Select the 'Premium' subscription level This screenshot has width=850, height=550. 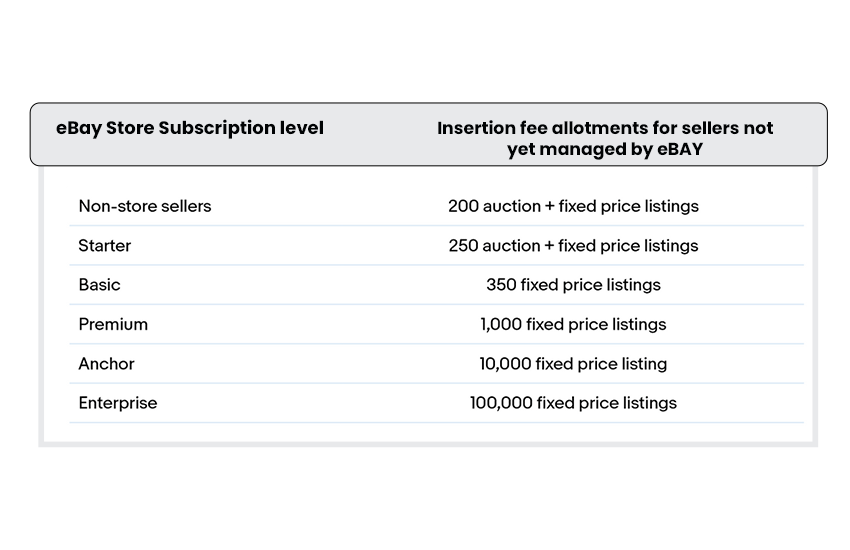tap(113, 324)
